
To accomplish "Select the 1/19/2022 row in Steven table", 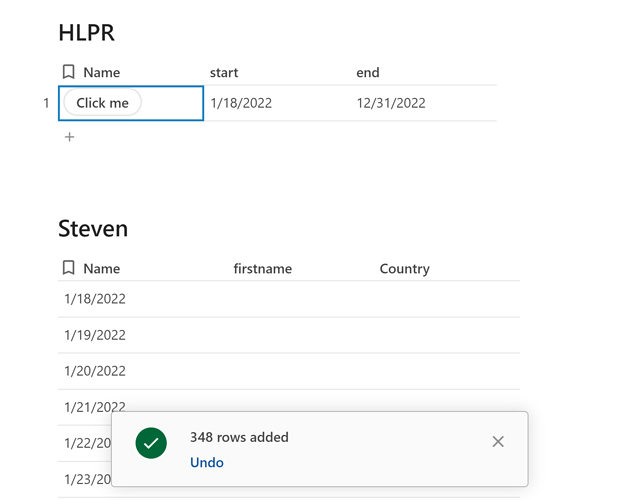I will pos(289,335).
